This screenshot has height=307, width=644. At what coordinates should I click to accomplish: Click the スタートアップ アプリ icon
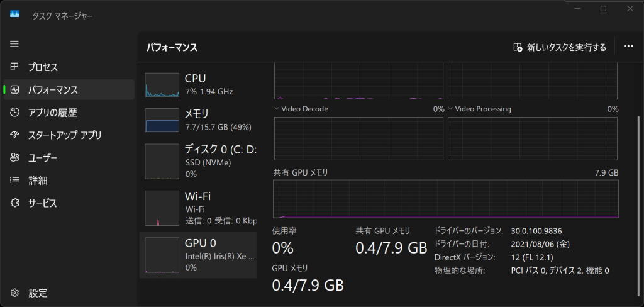[15, 135]
